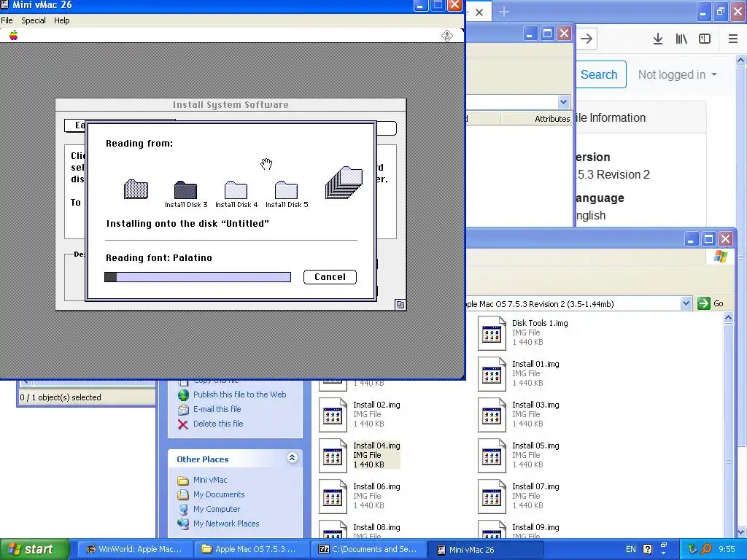Open the browser hamburger menu
Screen dimensions: 747x560
[x=732, y=39]
